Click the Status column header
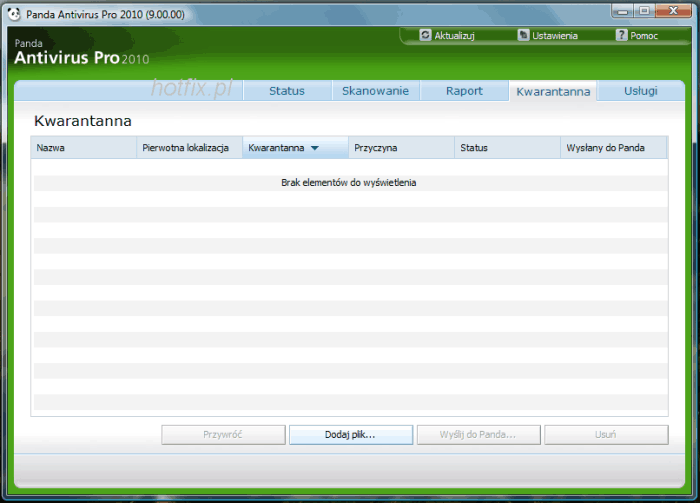 507,148
